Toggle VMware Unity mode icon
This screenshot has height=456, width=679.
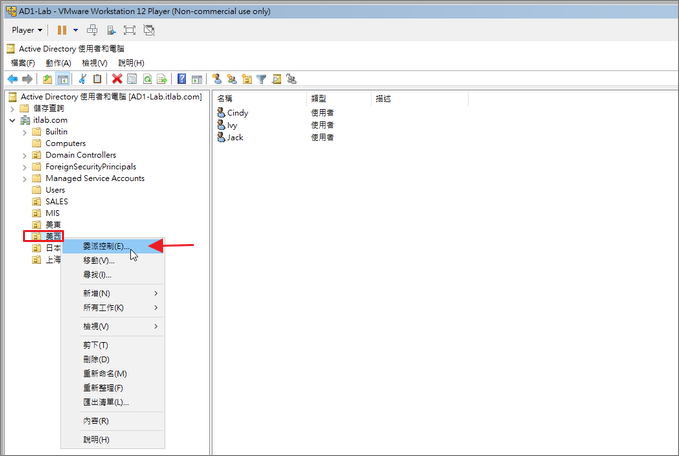point(149,30)
